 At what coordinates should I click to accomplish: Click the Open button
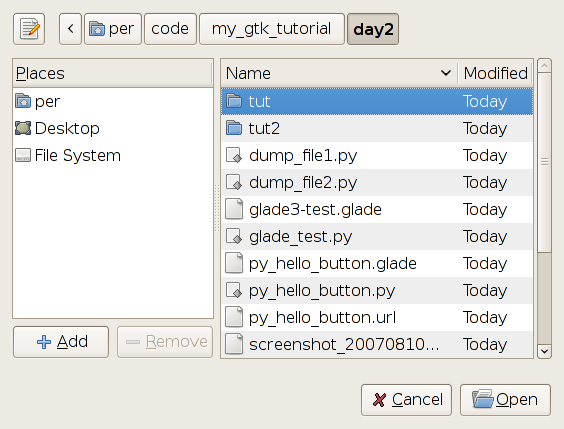[505, 400]
